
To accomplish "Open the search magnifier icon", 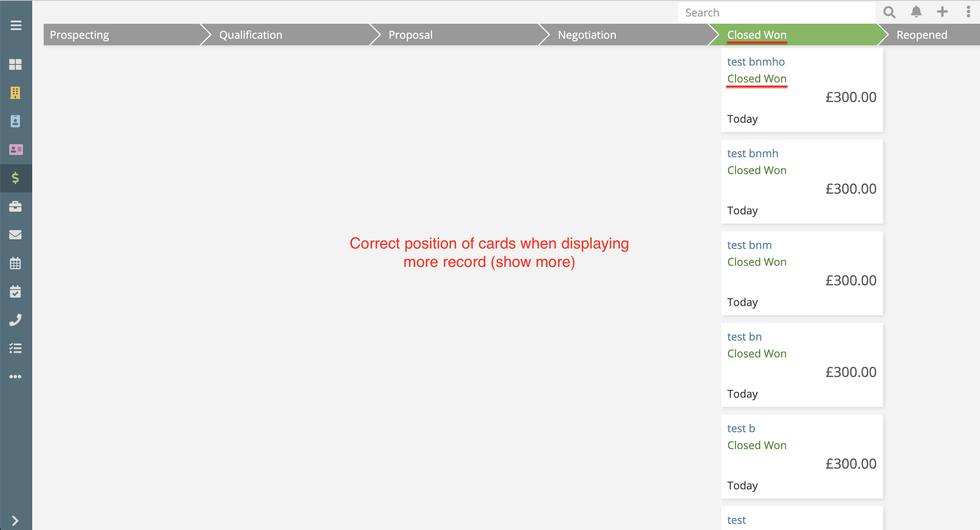I will point(890,12).
